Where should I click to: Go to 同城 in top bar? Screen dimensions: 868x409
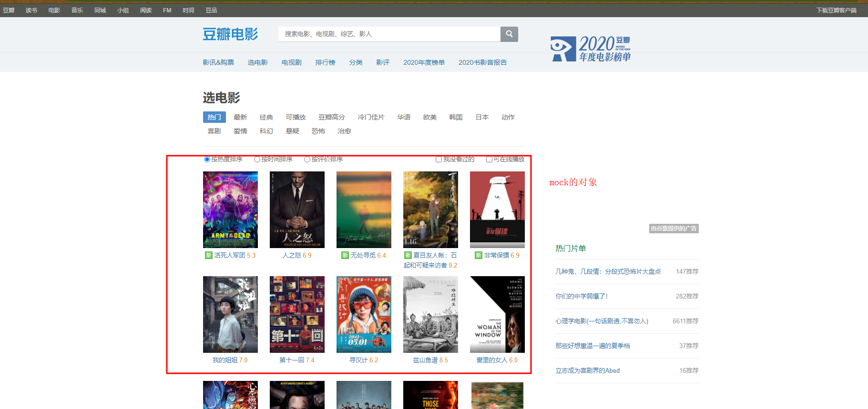pos(100,10)
